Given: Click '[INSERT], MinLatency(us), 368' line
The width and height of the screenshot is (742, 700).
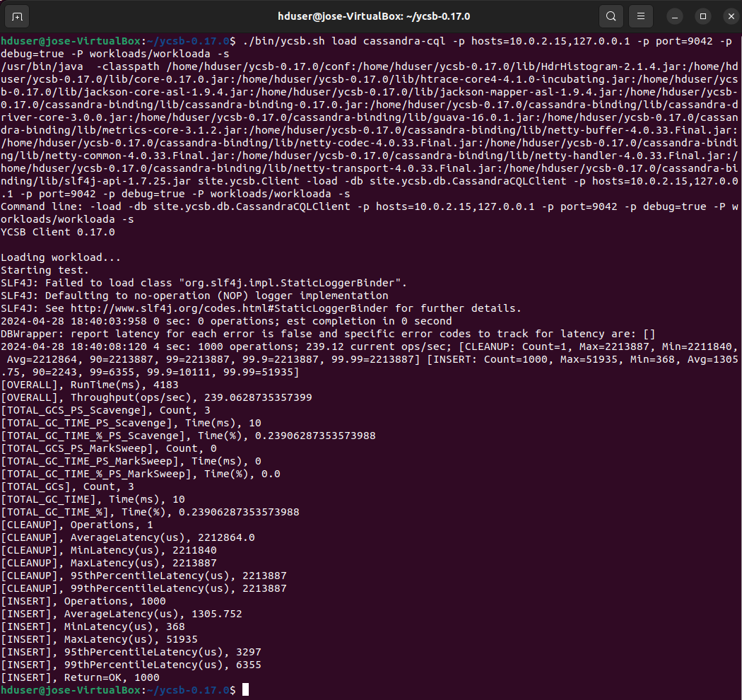Looking at the screenshot, I should click(93, 627).
